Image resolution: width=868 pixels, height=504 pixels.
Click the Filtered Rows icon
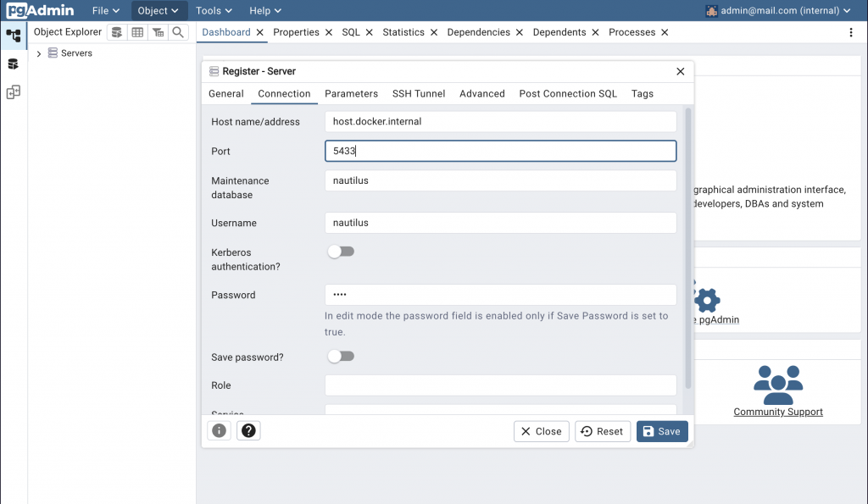[x=158, y=33]
